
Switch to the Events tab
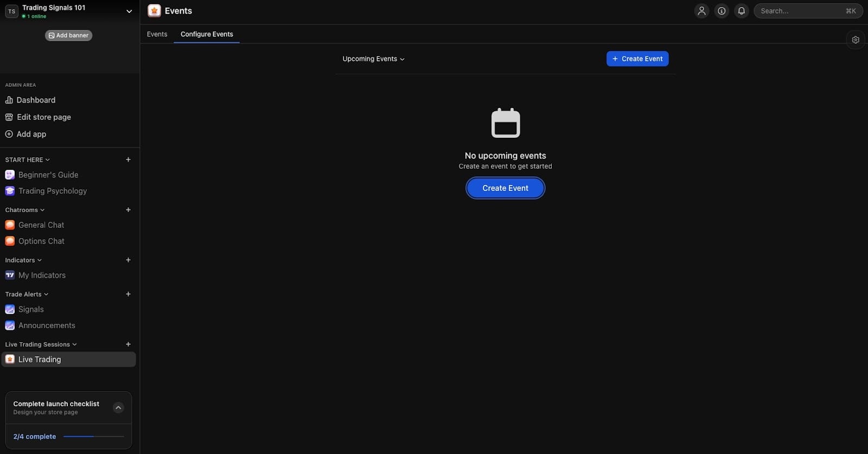[x=157, y=34]
